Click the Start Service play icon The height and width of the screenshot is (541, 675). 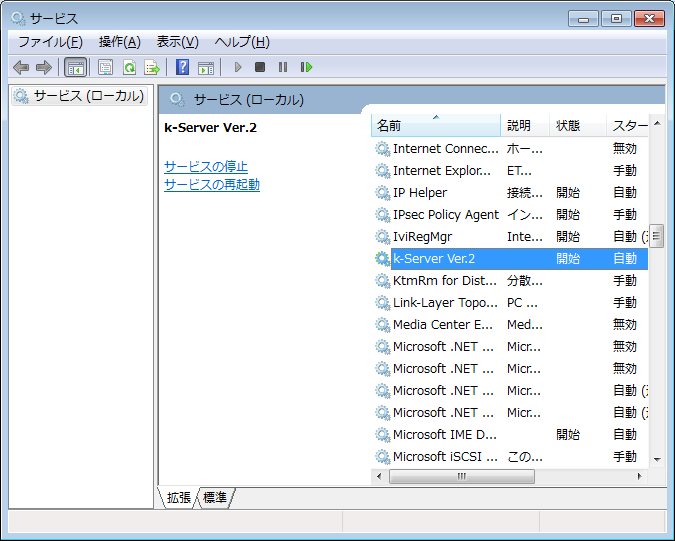[238, 67]
